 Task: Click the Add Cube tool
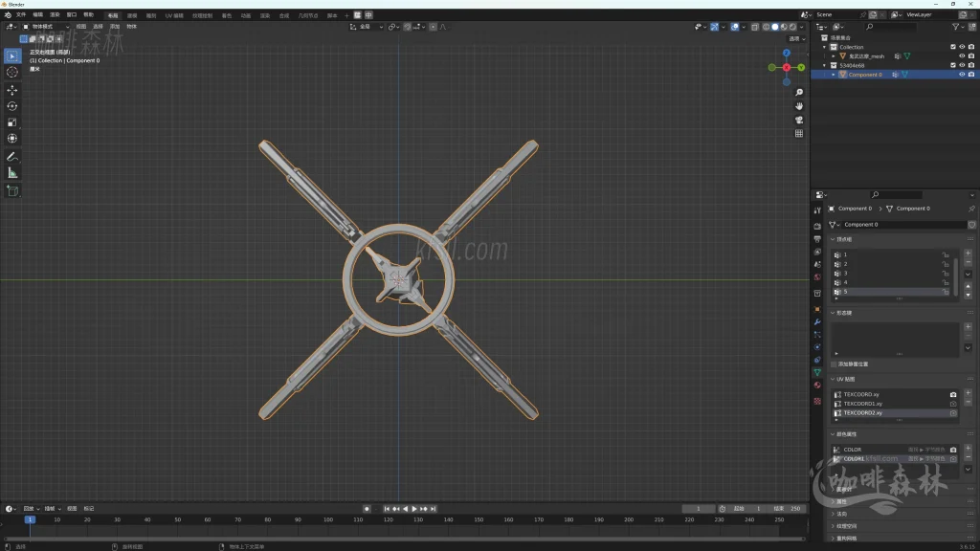pyautogui.click(x=12, y=190)
